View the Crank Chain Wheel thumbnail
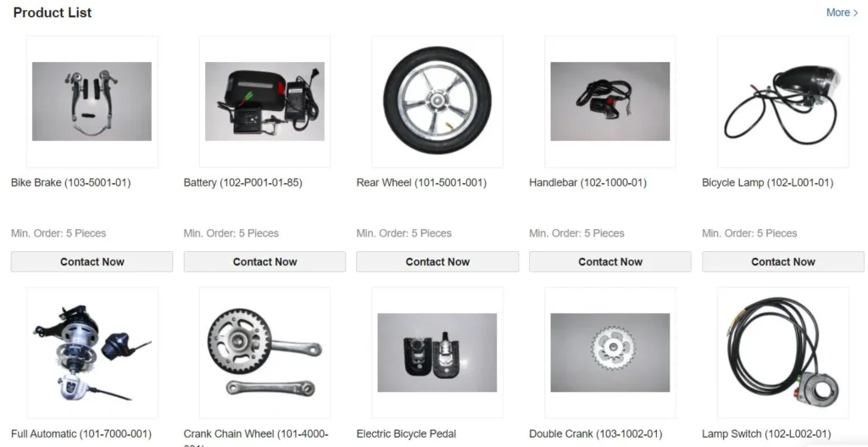The image size is (868, 447). click(x=264, y=352)
